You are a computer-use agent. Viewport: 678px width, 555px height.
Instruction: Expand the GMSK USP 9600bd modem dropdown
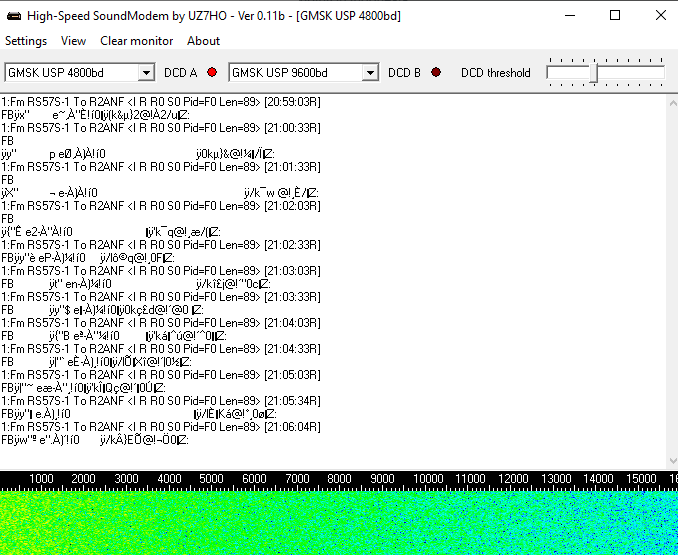point(370,73)
